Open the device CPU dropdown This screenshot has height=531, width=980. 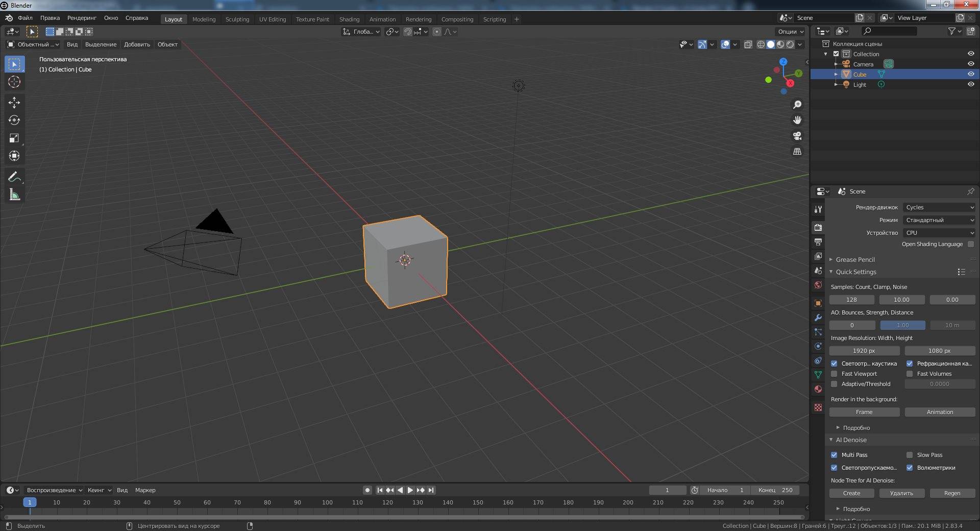pos(939,233)
